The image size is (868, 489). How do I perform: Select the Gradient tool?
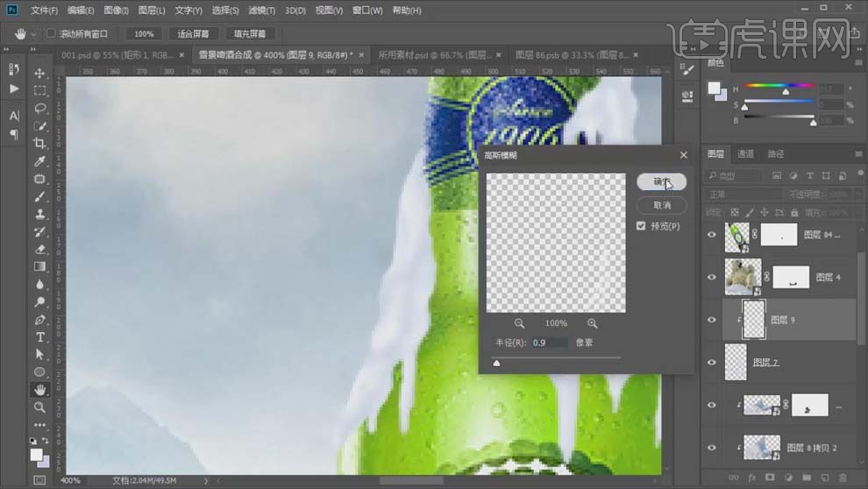[x=40, y=266]
